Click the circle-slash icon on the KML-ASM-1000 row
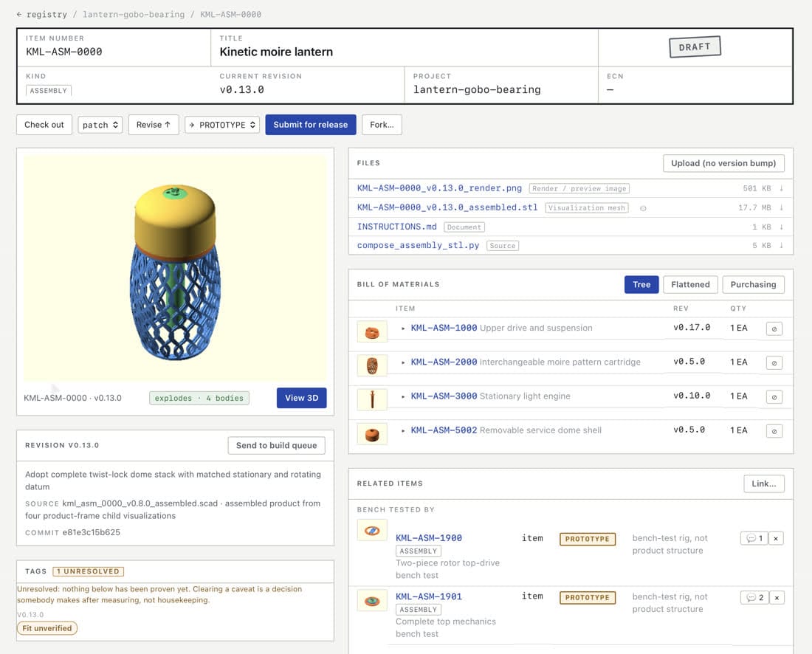The image size is (812, 654). [x=774, y=328]
